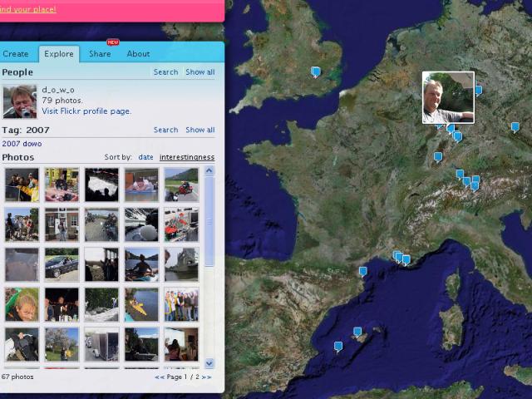Click the d_o_w_o user avatar
Image resolution: width=532 pixels, height=399 pixels.
point(20,101)
